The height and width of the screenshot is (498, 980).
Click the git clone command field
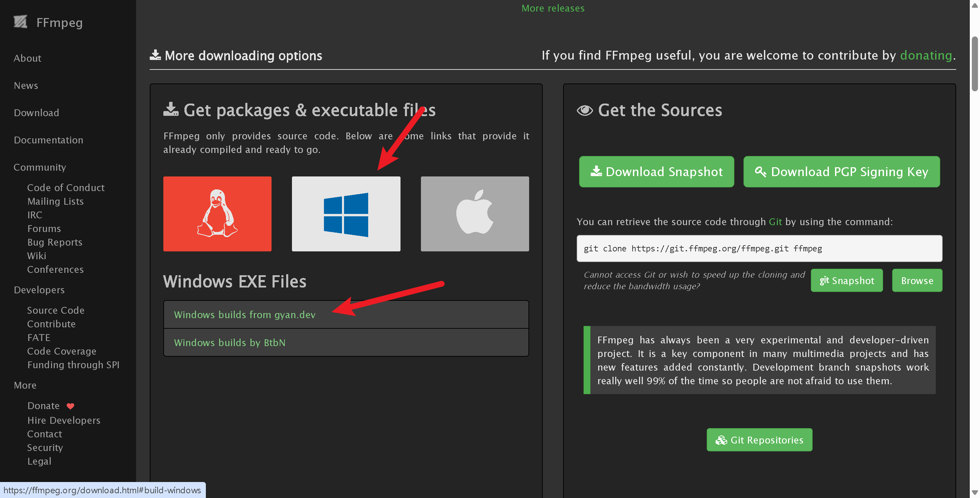click(x=759, y=248)
